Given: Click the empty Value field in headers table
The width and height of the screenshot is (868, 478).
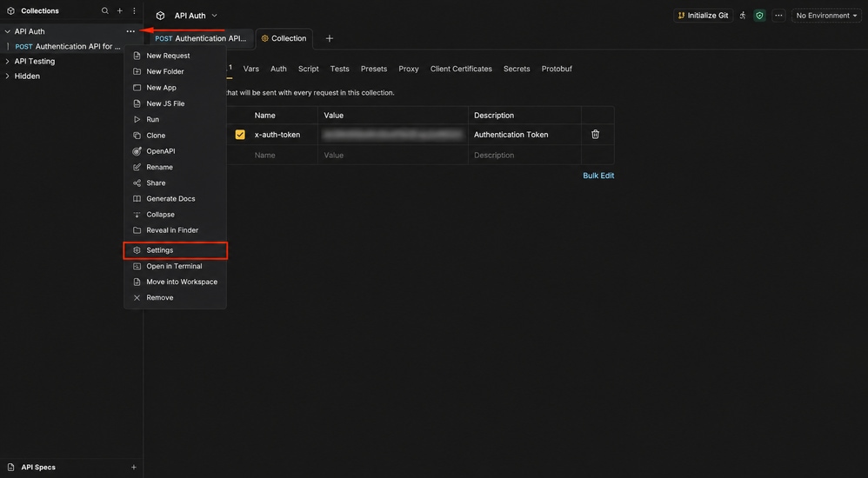Looking at the screenshot, I should tap(392, 156).
